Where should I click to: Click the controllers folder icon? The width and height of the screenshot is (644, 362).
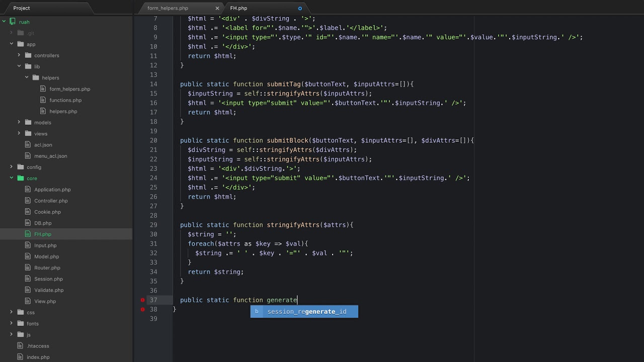tap(28, 55)
